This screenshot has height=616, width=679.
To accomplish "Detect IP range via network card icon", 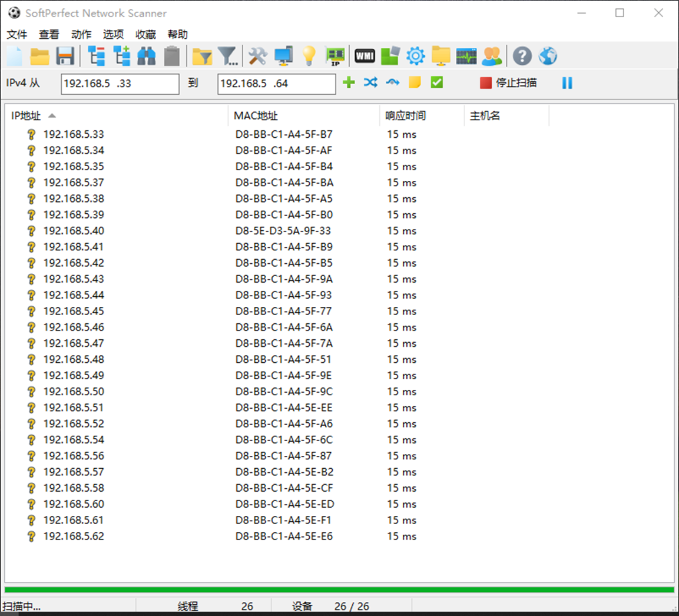I will (x=335, y=57).
